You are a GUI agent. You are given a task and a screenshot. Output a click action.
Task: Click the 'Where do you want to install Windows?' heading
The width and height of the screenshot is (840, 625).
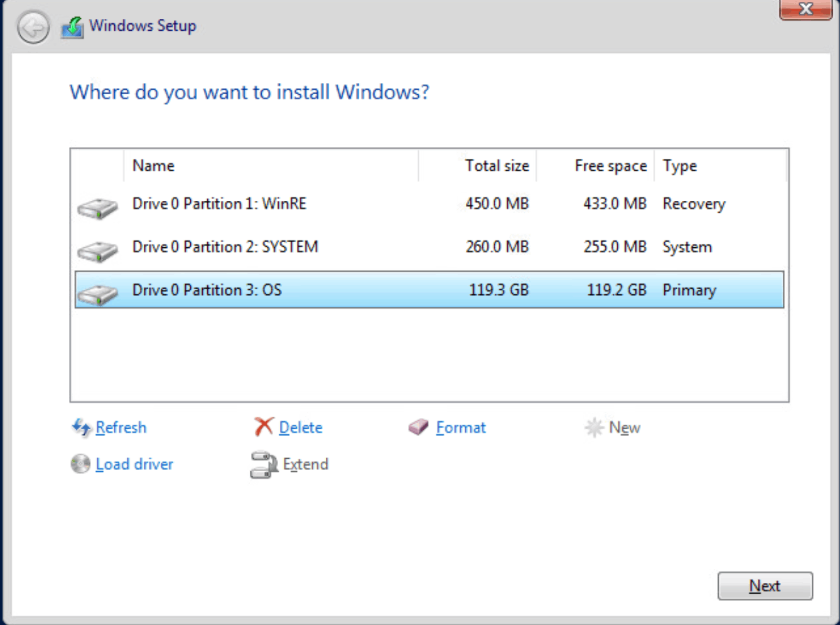249,92
